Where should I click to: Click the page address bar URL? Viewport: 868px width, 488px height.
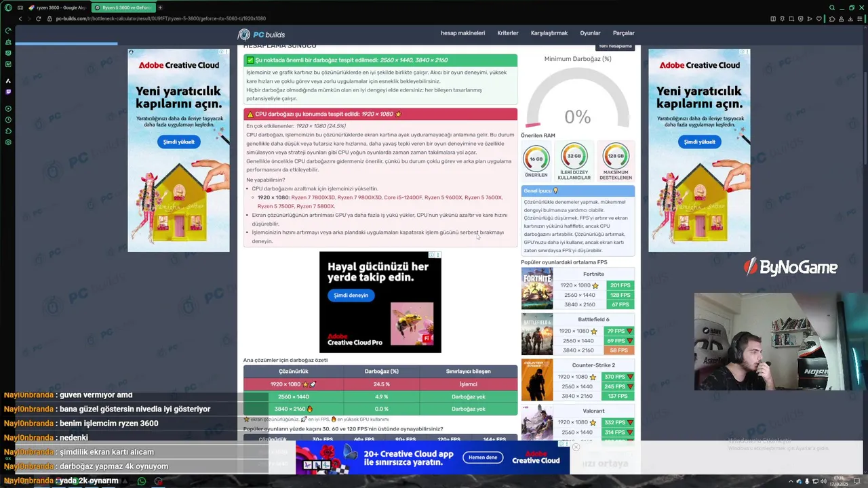[161, 18]
